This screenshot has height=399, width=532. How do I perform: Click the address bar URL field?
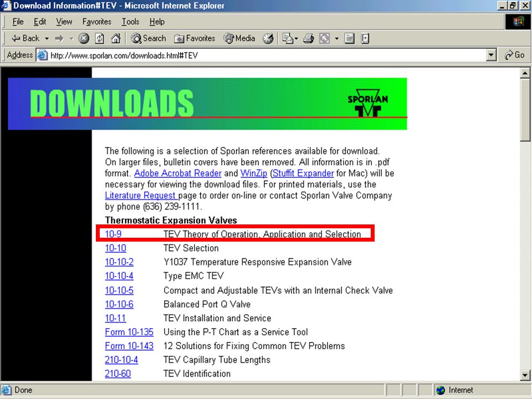click(267, 55)
